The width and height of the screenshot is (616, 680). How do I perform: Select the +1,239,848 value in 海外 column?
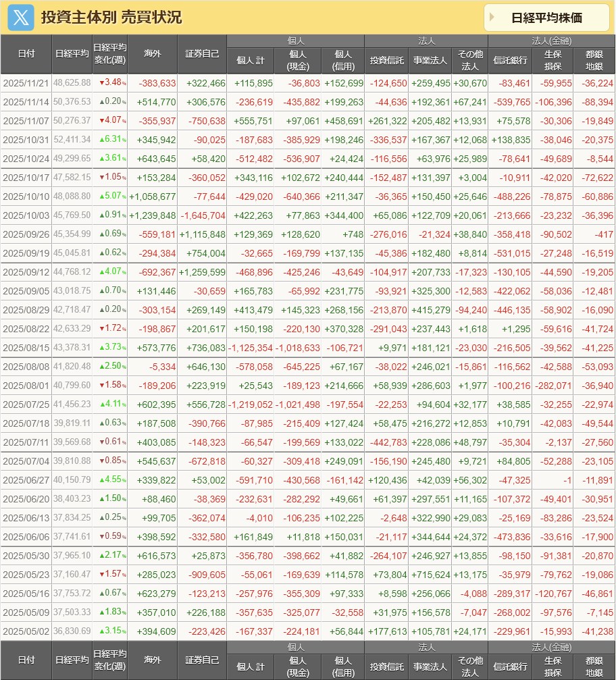153,215
